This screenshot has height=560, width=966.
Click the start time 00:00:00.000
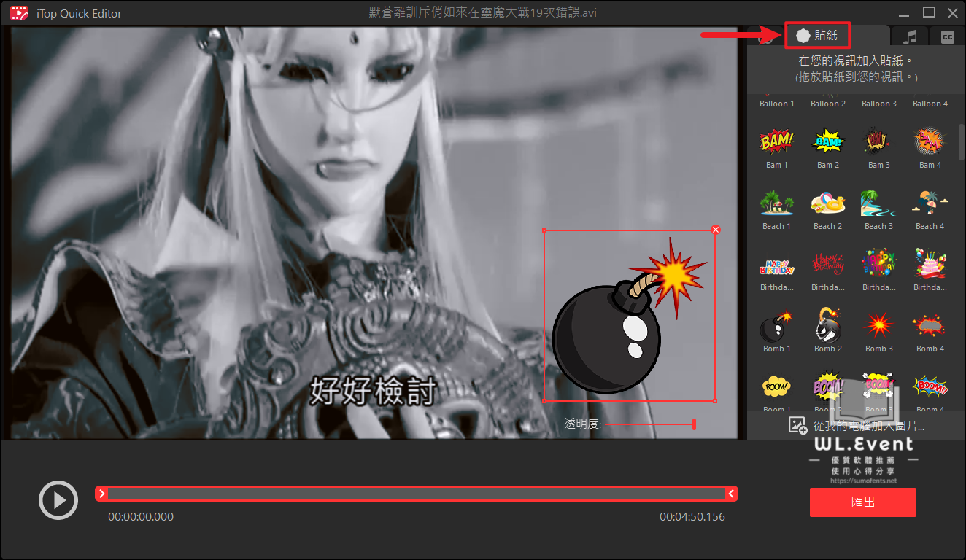pos(141,517)
